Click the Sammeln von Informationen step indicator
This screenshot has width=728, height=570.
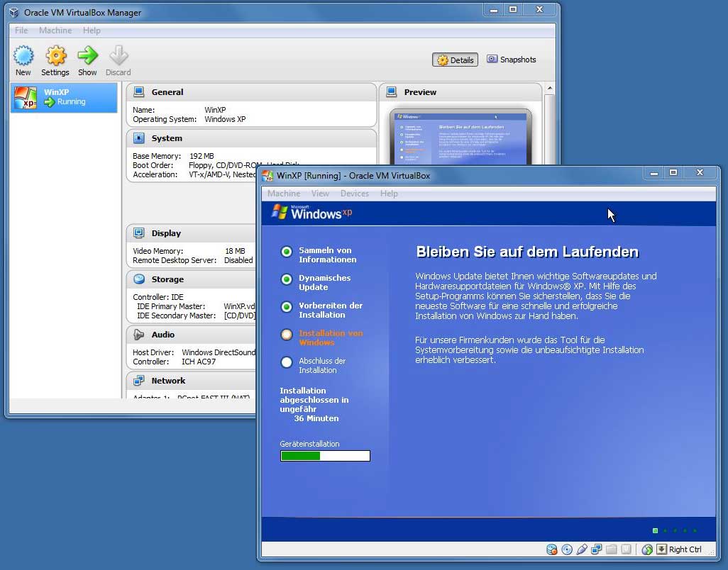point(287,252)
